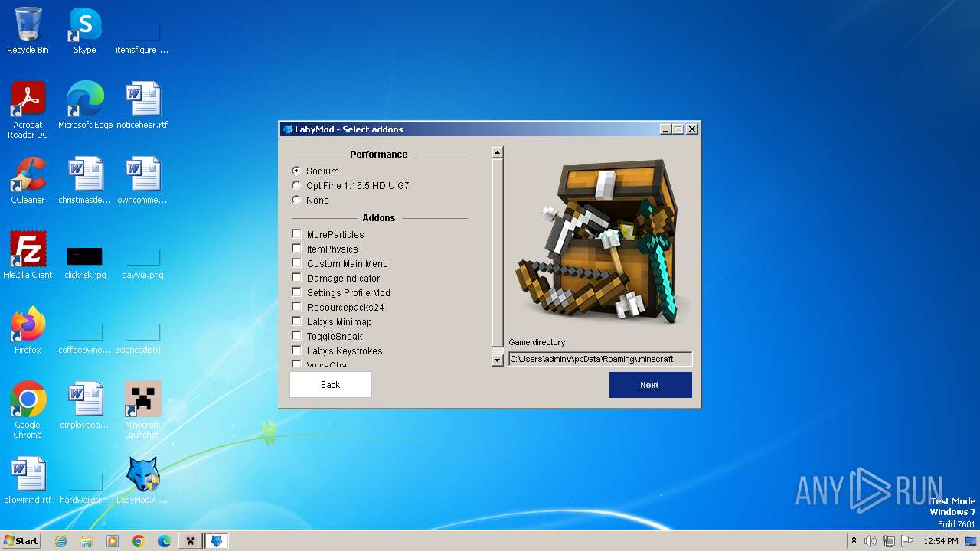This screenshot has height=551, width=980.
Task: Select the Firefox desktop icon
Action: [28, 331]
